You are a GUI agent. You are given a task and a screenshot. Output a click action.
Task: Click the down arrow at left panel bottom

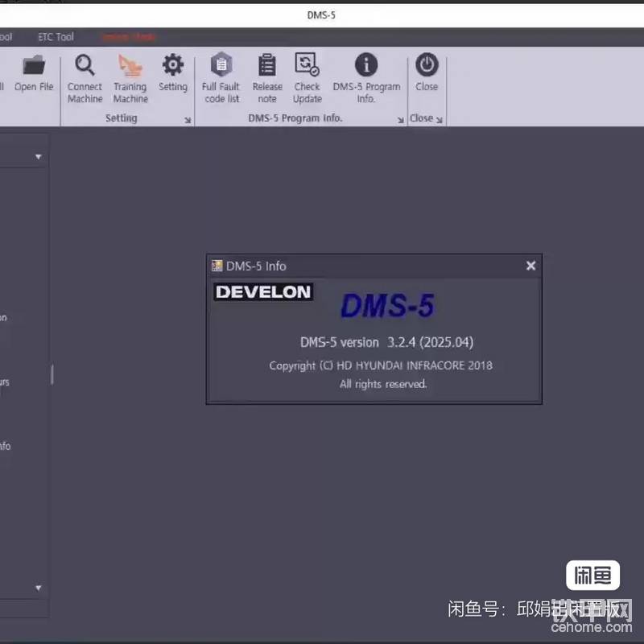(x=38, y=588)
